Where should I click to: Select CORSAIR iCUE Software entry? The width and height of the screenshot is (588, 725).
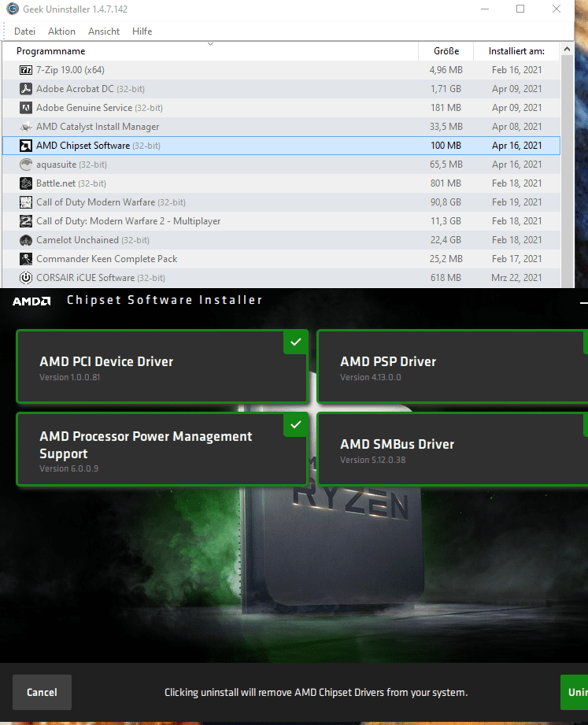click(x=281, y=278)
